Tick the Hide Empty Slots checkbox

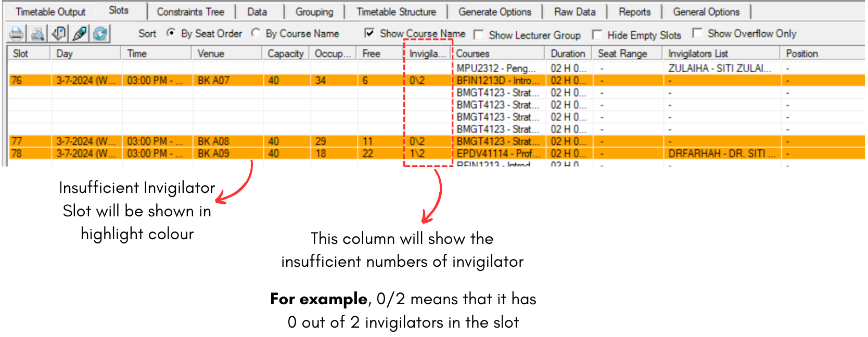tap(597, 35)
